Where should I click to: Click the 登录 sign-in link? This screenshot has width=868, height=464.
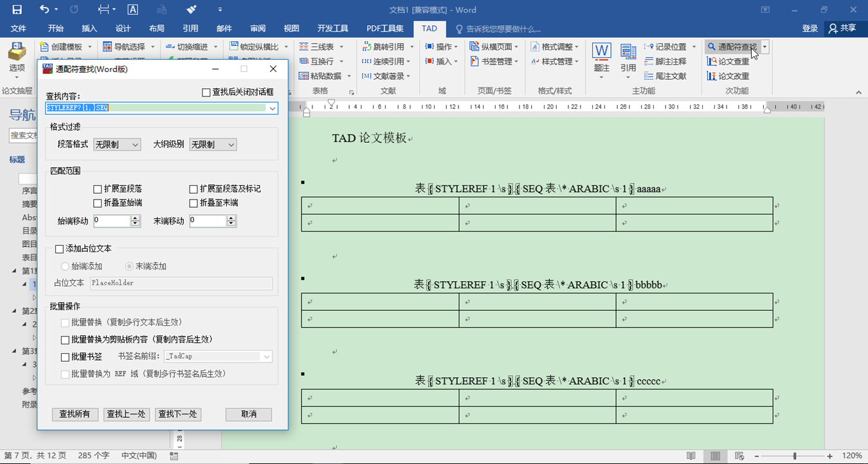810,28
